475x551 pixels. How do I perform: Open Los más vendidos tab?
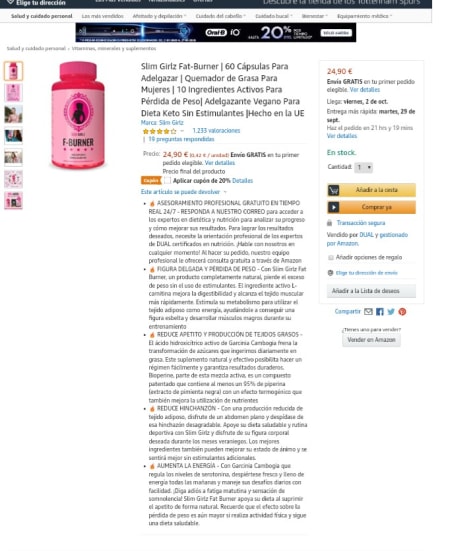pos(103,16)
